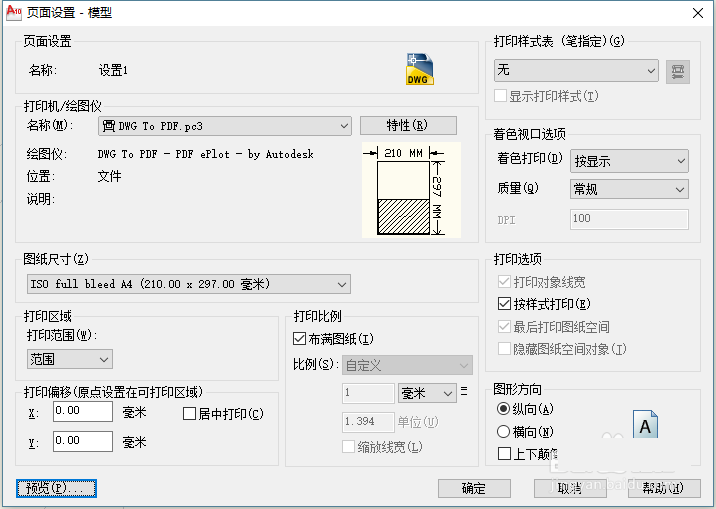Open the plot style table editor icon
Image resolution: width=716 pixels, height=509 pixels.
coord(679,71)
